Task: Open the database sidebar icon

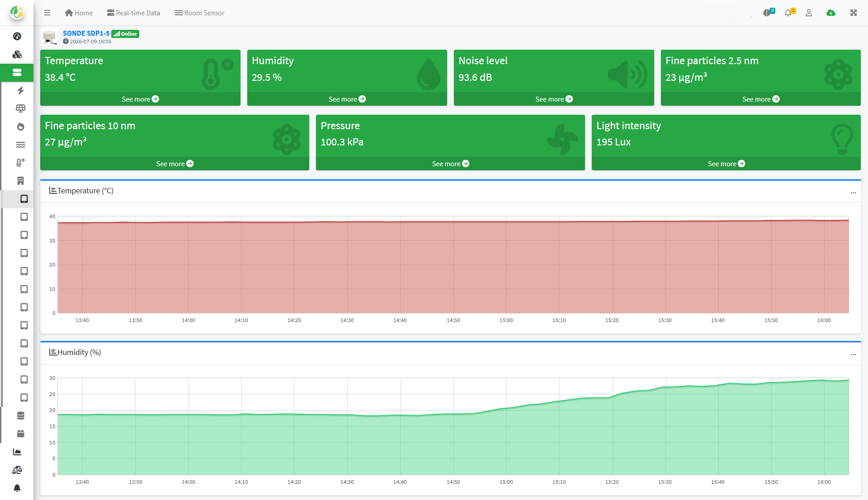Action: 21,416
